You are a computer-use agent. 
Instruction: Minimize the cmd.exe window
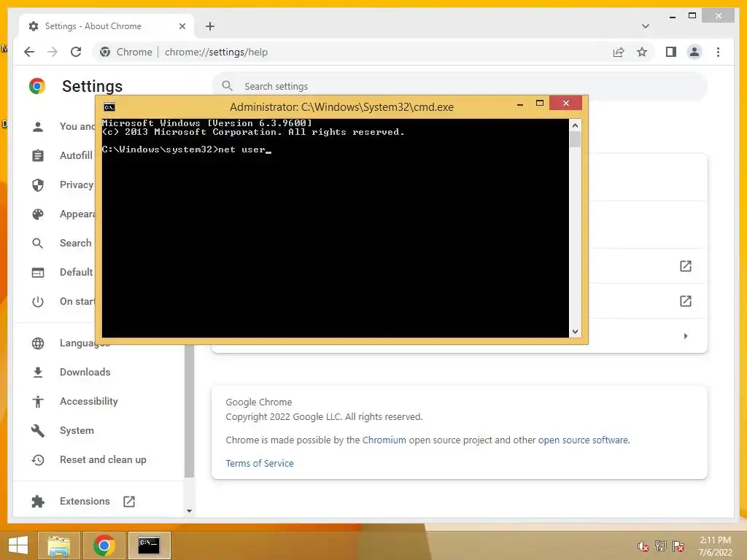point(519,104)
